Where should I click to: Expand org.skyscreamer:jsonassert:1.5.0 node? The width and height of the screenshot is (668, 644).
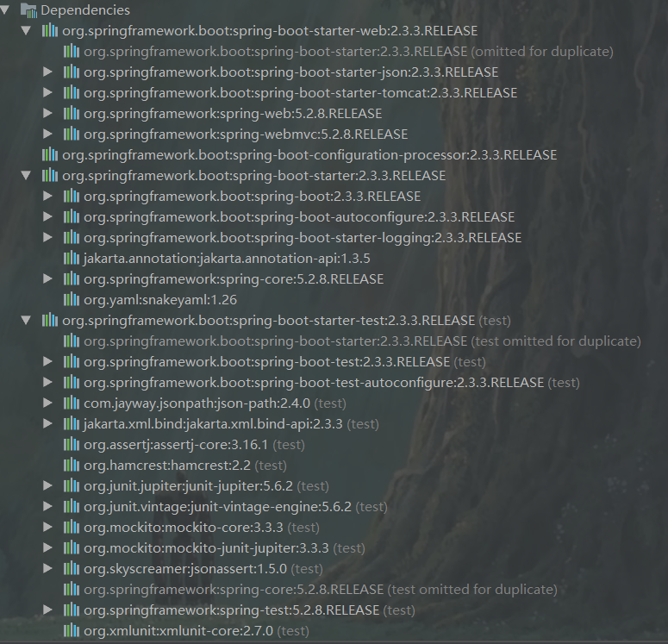pos(47,568)
